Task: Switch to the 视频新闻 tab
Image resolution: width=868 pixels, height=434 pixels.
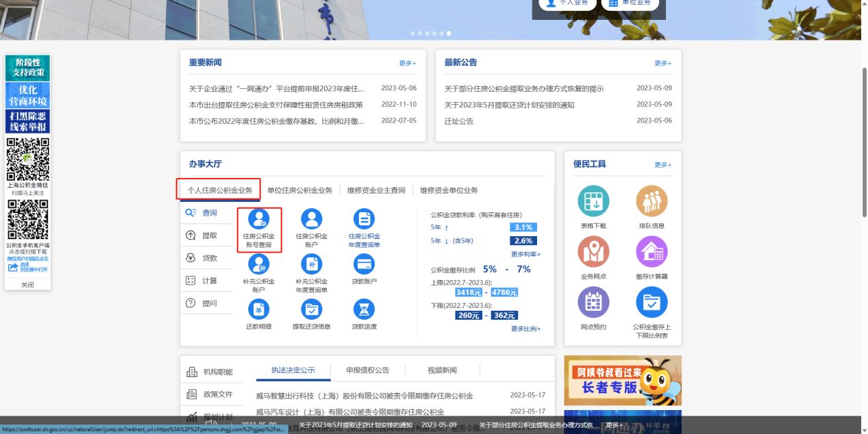Action: tap(442, 370)
